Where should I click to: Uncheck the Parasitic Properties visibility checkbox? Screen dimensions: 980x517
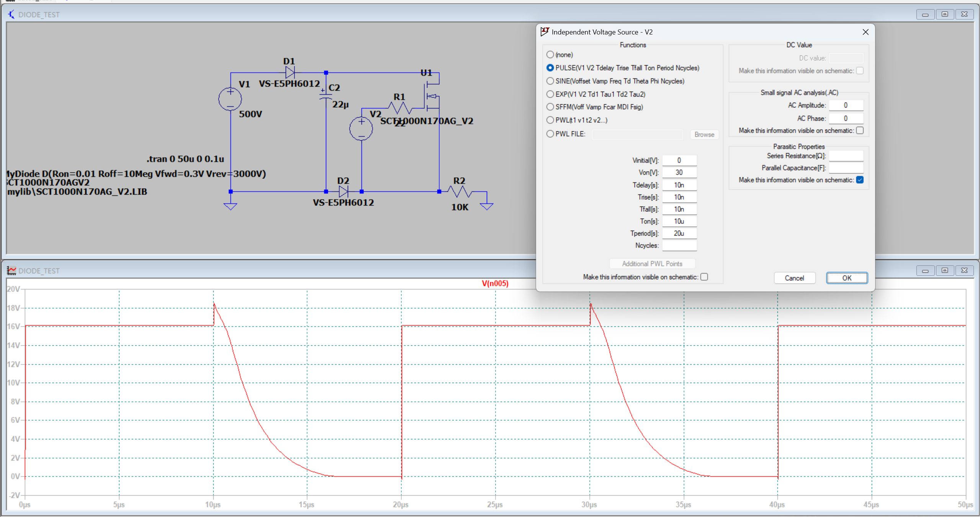pos(860,180)
